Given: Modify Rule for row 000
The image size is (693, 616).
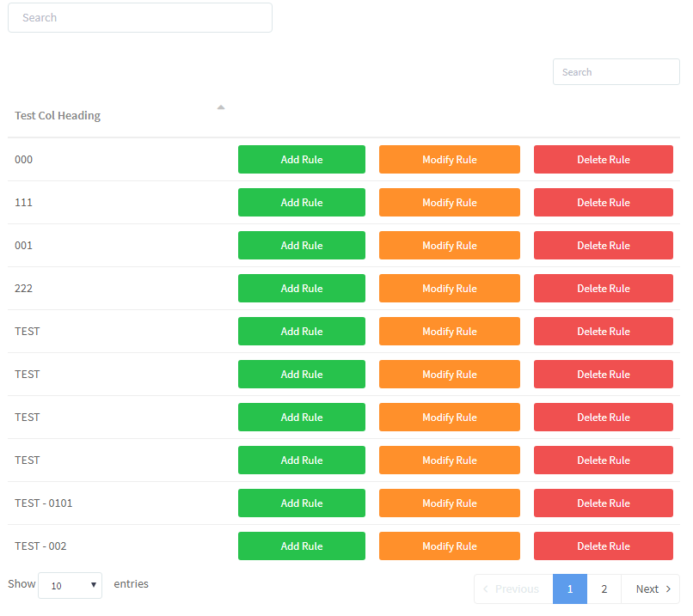Looking at the screenshot, I should [450, 160].
